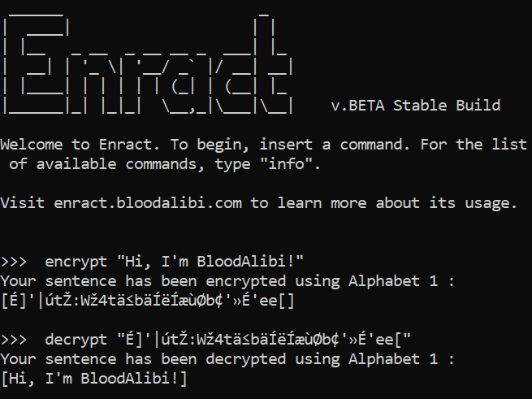The width and height of the screenshot is (532, 399).
Task: Click the decrypt command word
Action: click(x=76, y=340)
